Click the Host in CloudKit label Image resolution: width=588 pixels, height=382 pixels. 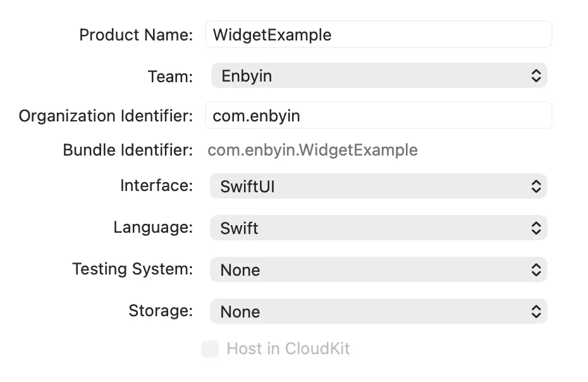pyautogui.click(x=288, y=348)
